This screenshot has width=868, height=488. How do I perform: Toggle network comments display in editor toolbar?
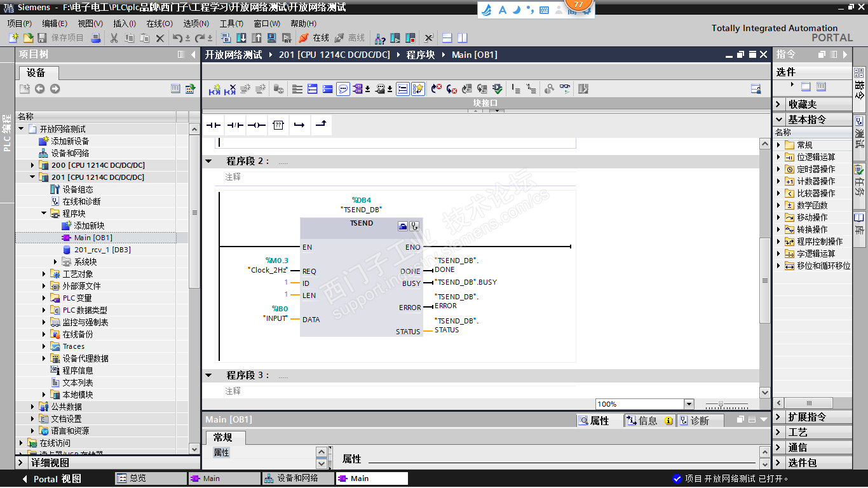point(343,90)
